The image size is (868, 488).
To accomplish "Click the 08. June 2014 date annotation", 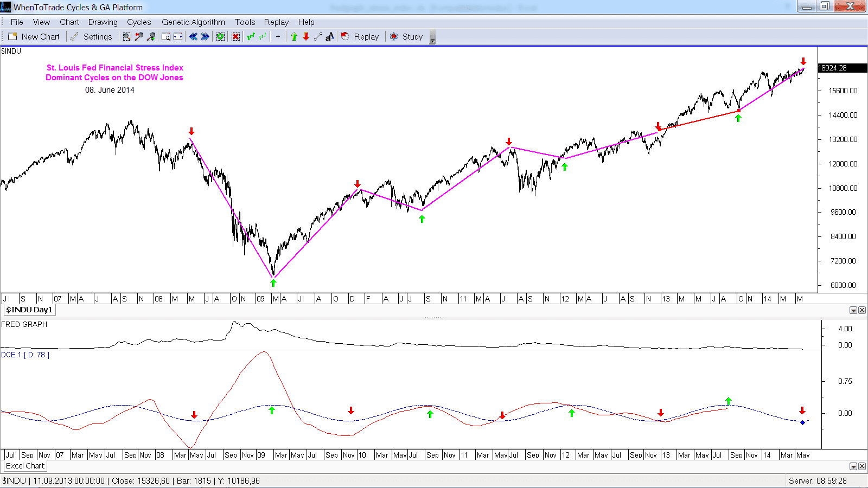I will [110, 90].
